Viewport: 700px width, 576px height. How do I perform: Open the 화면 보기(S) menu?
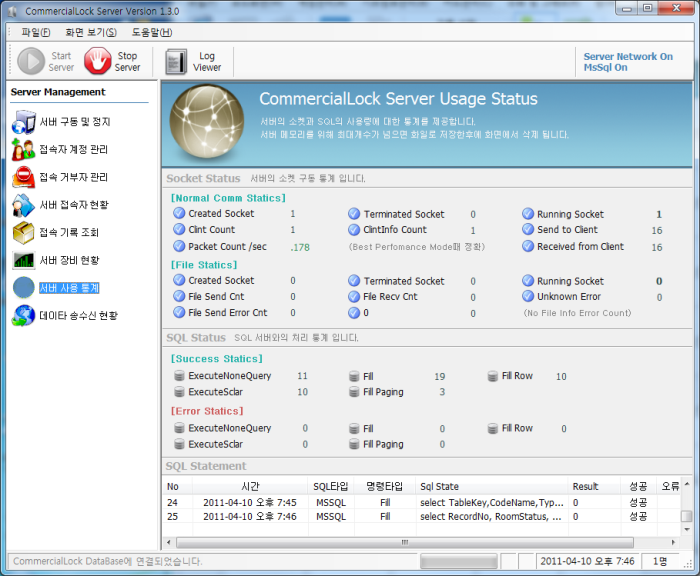(x=91, y=33)
